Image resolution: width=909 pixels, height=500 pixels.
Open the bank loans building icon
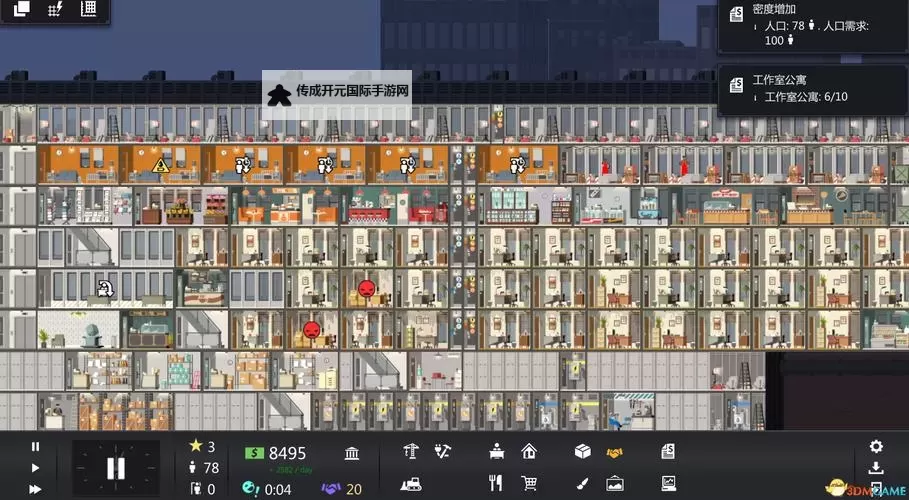pyautogui.click(x=351, y=453)
